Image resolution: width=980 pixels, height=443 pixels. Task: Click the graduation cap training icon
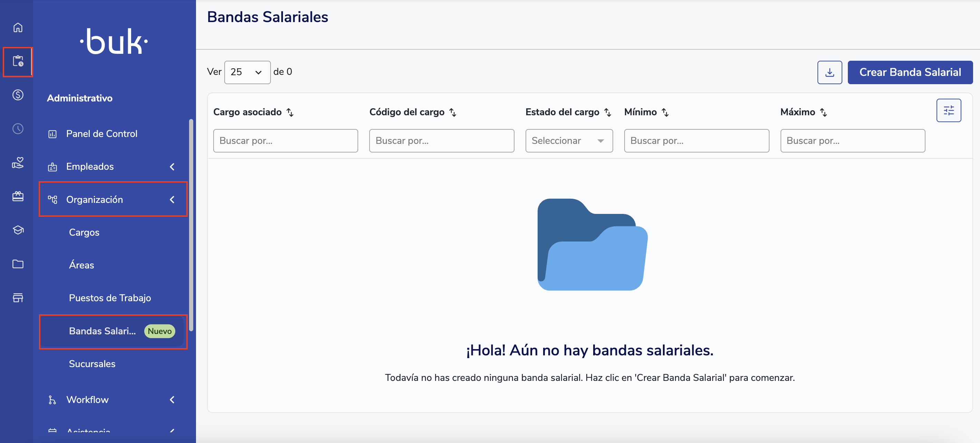[x=18, y=230]
